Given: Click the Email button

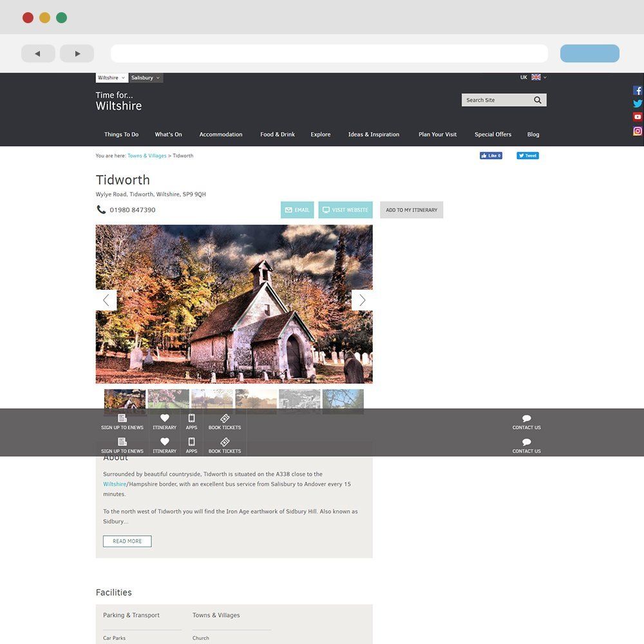Looking at the screenshot, I should point(298,210).
